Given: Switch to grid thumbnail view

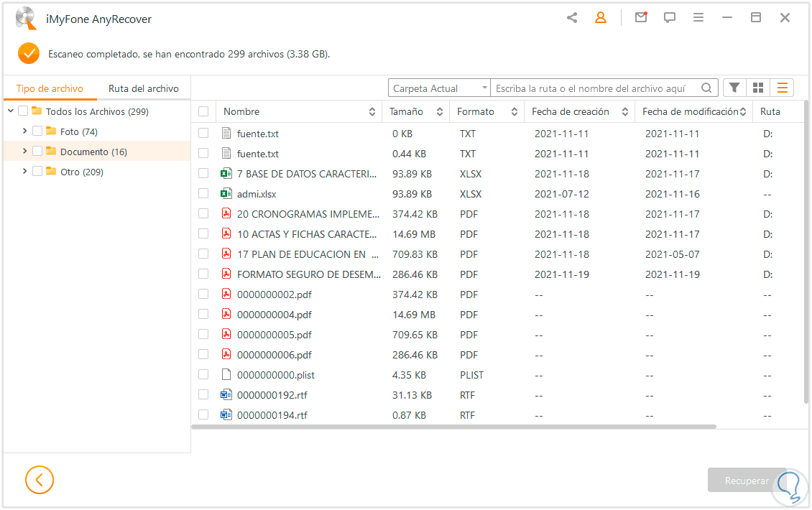Looking at the screenshot, I should (x=757, y=88).
